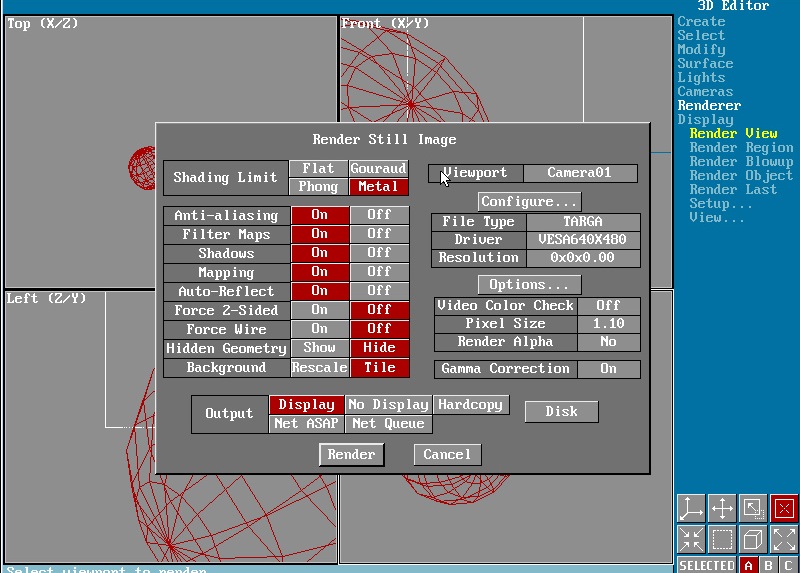This screenshot has width=800, height=573.
Task: Turn Force 2-Sided On
Action: 320,310
